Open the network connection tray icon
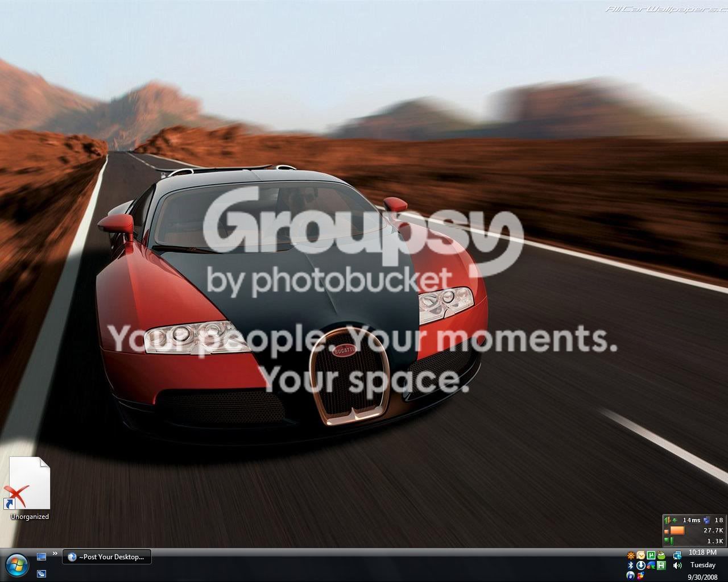 pos(677,555)
